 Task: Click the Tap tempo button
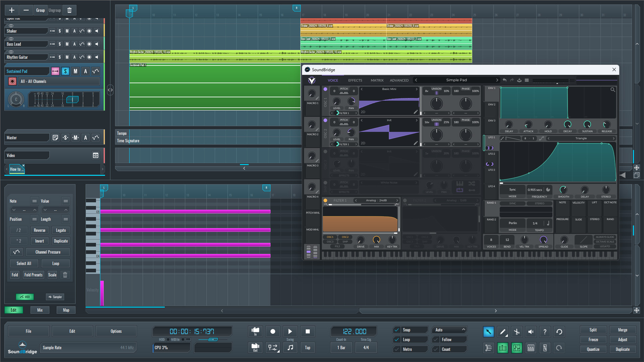(x=308, y=348)
